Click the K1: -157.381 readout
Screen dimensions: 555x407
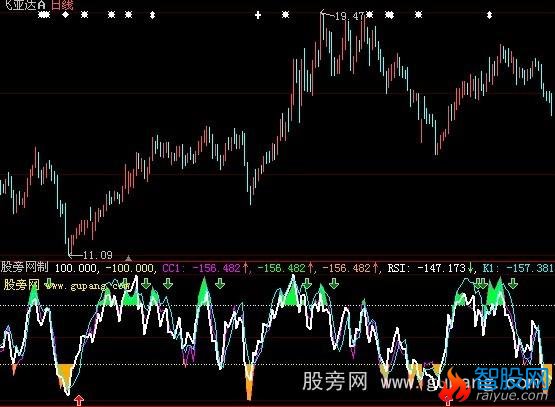coord(518,268)
